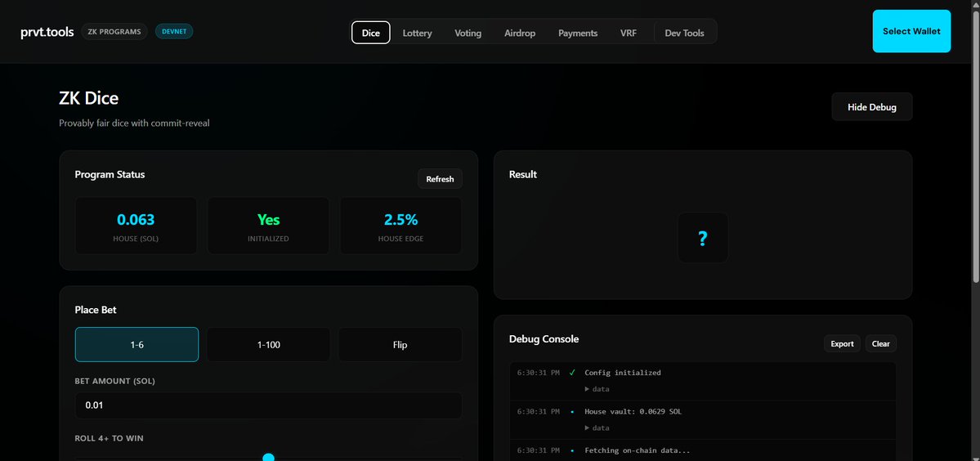Go to the Airdrop tab
This screenshot has width=980, height=461.
pyautogui.click(x=520, y=34)
